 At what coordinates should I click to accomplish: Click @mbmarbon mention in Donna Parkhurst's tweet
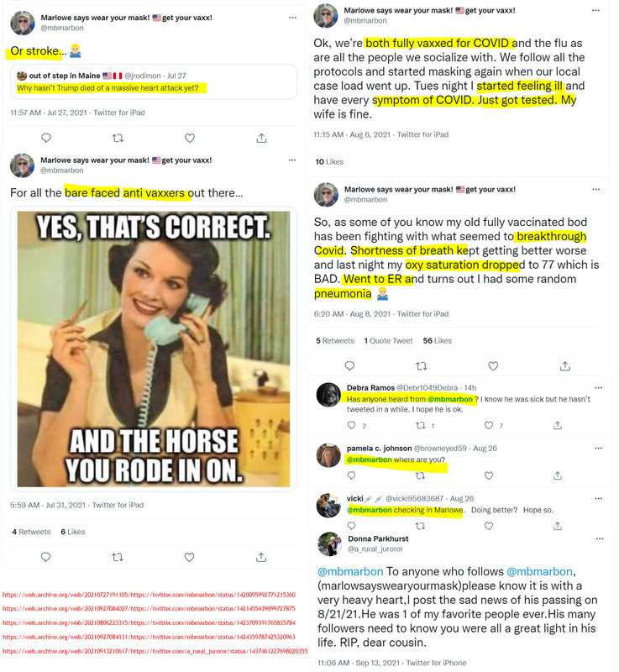tap(350, 572)
